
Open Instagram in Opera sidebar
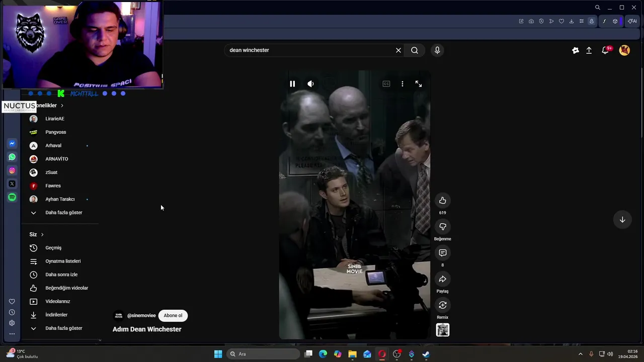coord(12,170)
